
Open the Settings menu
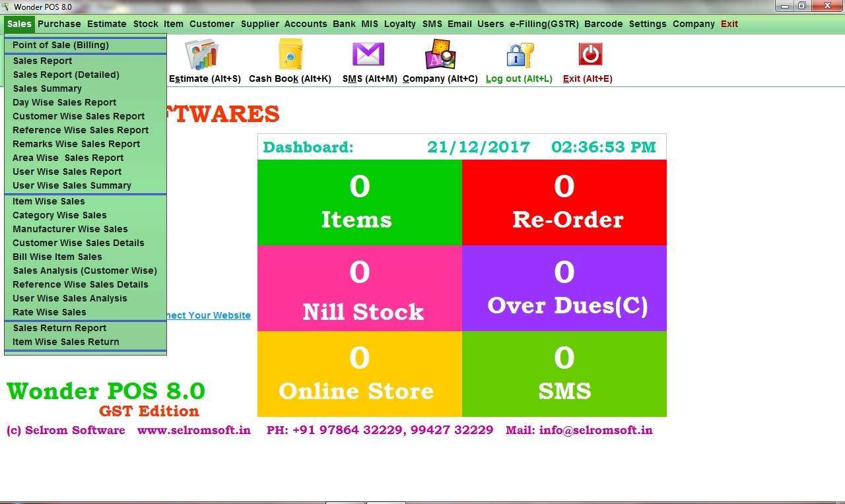648,24
